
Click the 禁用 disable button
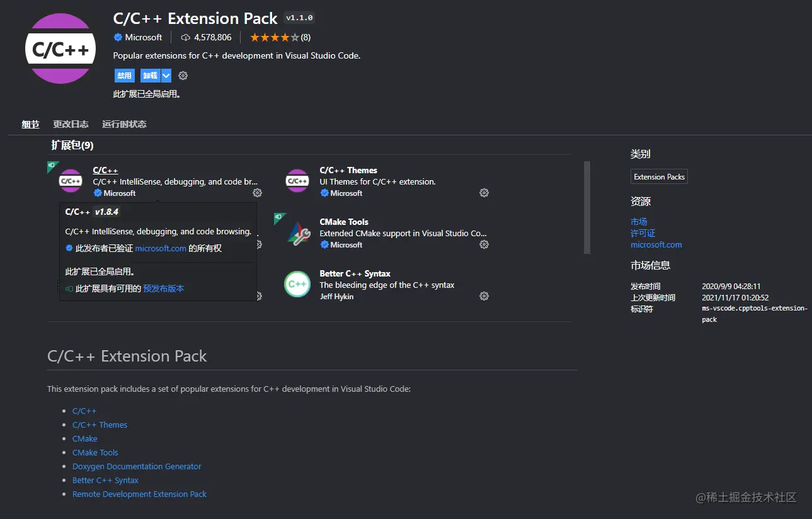pos(124,76)
